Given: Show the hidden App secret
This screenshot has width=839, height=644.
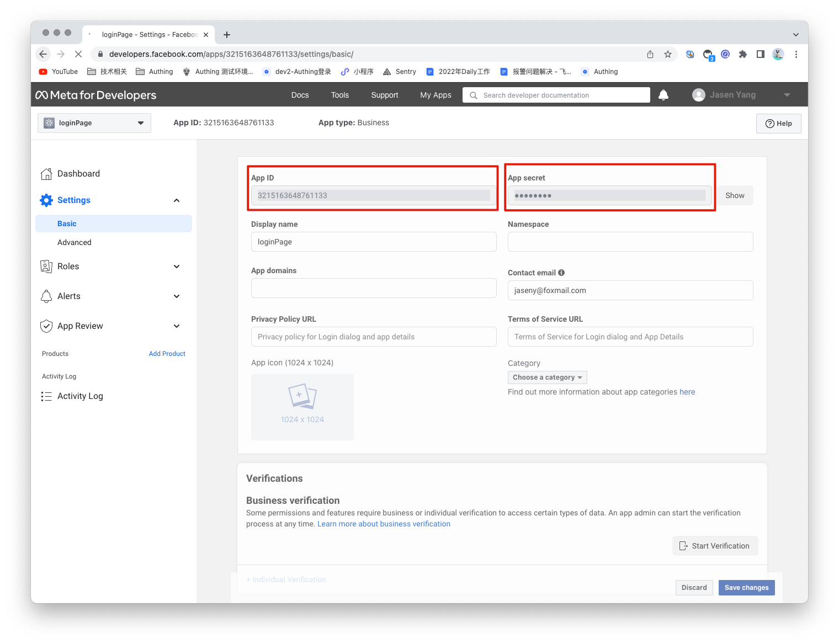Looking at the screenshot, I should 735,195.
